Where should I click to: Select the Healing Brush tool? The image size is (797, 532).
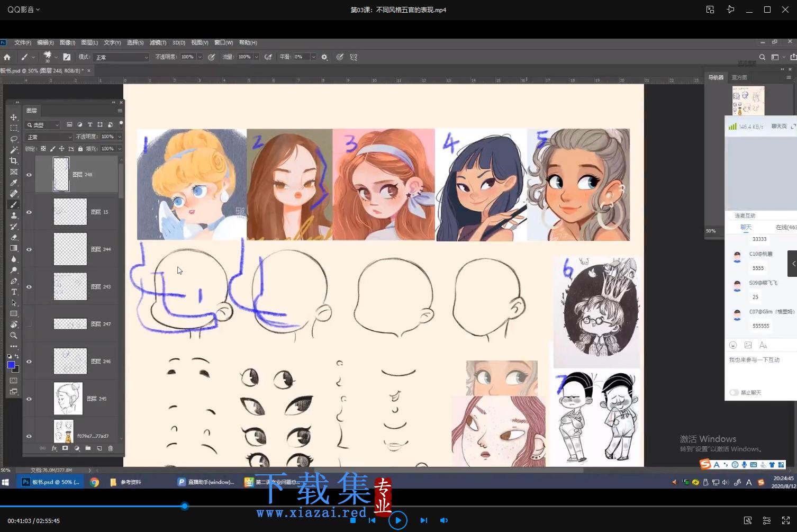tap(14, 194)
